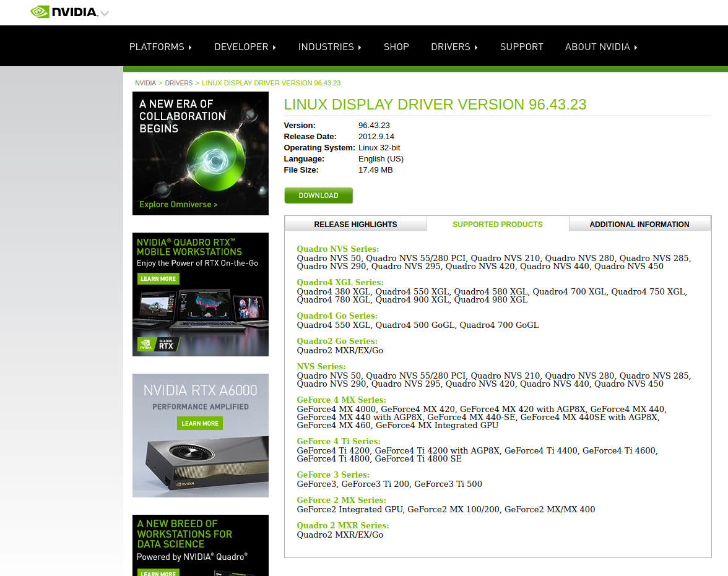The image size is (728, 576).
Task: Click the GeForce 3 Series heading
Action: tap(333, 475)
